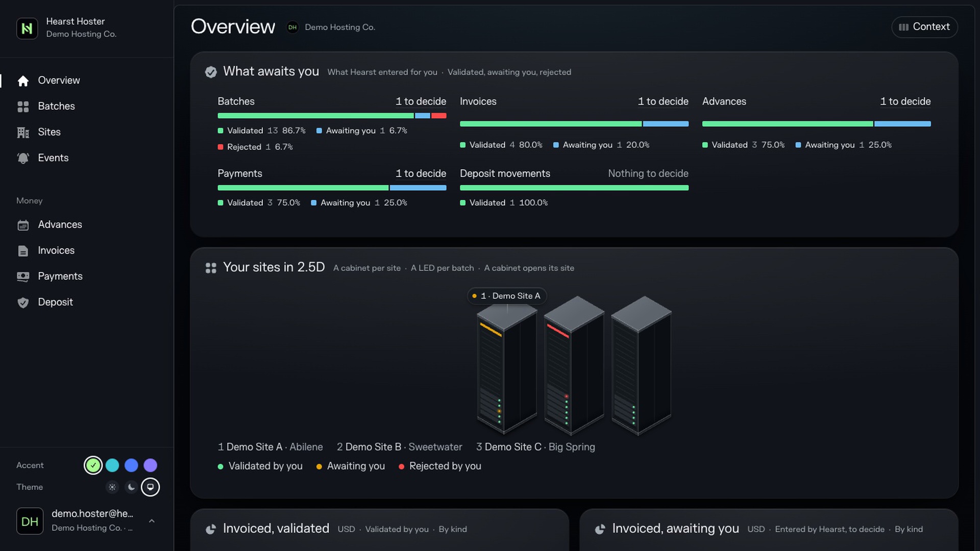Open the Context panel button
This screenshot has height=551, width=980.
coord(924,27)
